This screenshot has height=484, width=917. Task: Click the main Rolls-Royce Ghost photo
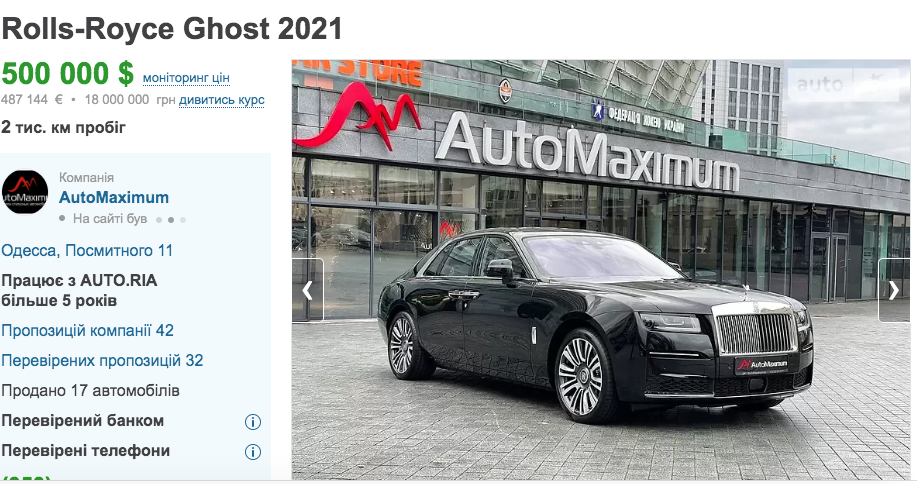coord(601,269)
